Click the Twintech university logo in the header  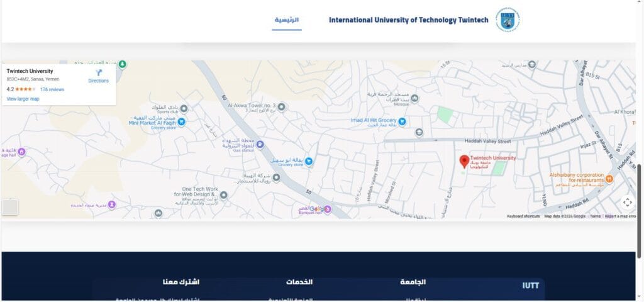[x=508, y=20]
